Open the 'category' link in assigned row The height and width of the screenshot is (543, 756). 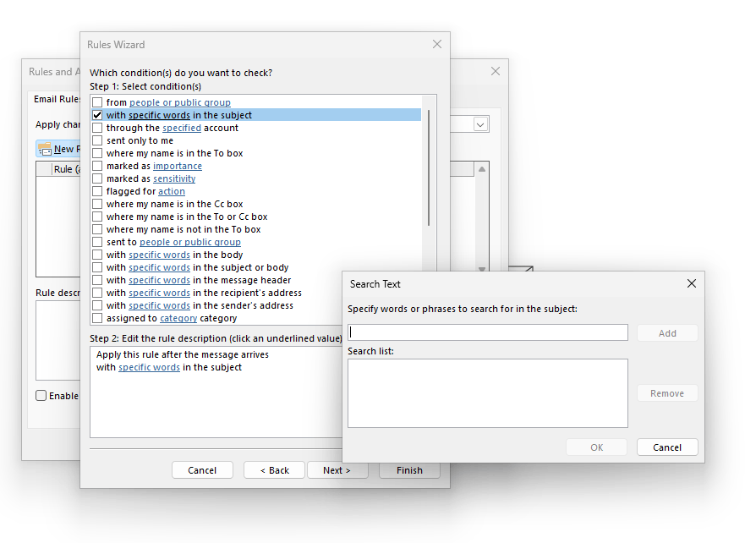click(178, 318)
